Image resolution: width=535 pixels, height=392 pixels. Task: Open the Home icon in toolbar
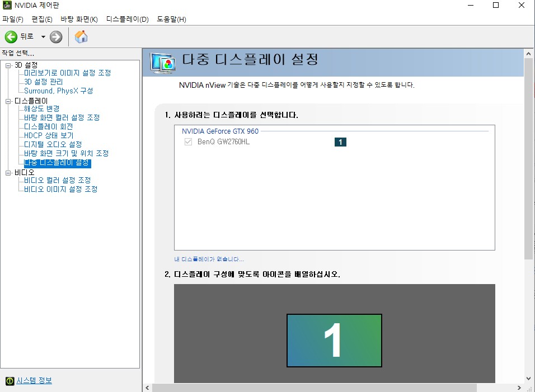(81, 36)
